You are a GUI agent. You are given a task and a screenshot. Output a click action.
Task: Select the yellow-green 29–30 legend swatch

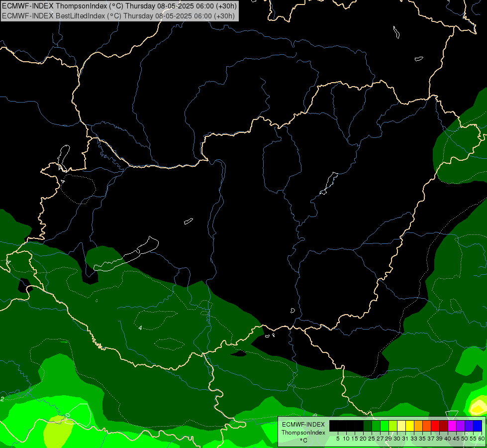[x=393, y=426]
